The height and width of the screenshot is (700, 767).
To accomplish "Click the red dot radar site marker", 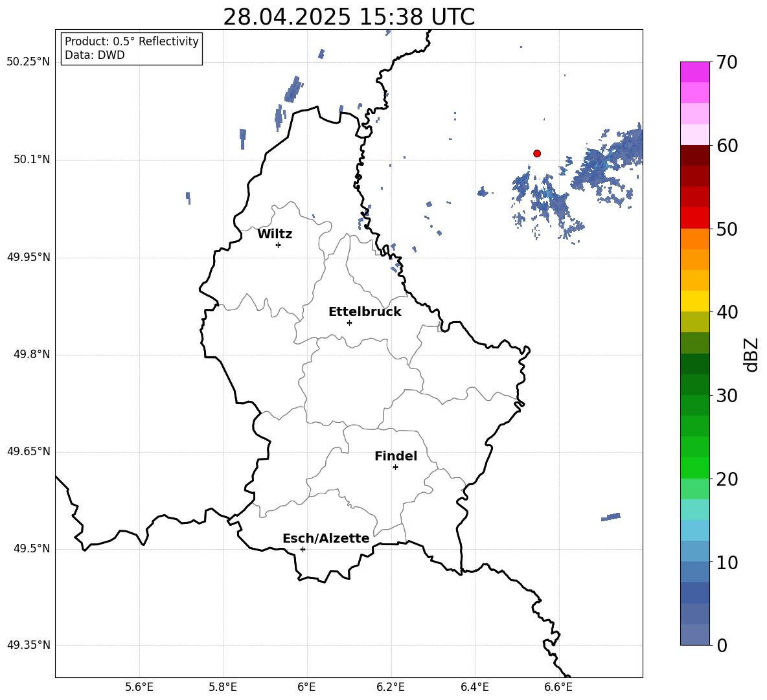I will click(x=537, y=153).
